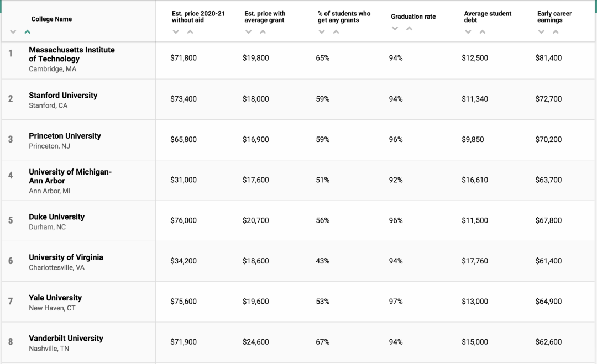Select the Princeton University row name
This screenshot has height=364, width=597.
(x=65, y=136)
